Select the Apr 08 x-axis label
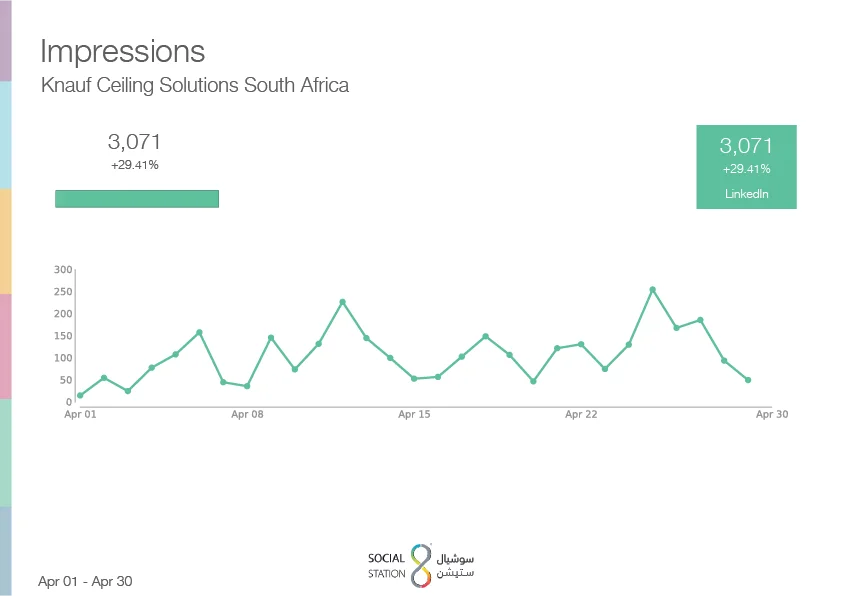Image resolution: width=843 pixels, height=596 pixels. click(x=247, y=414)
